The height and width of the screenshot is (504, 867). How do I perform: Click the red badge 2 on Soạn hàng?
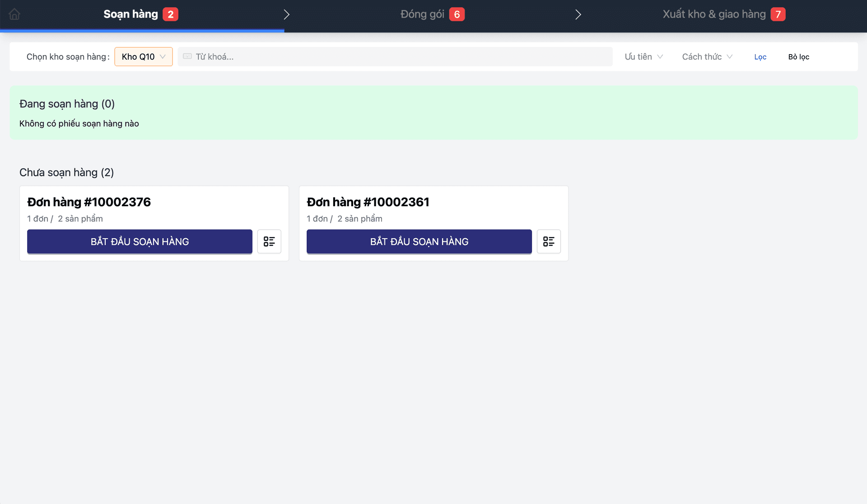[x=170, y=14]
